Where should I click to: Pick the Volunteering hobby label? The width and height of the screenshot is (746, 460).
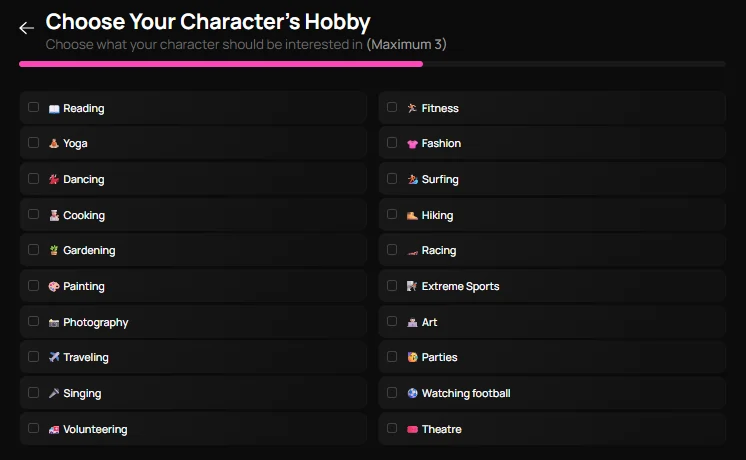pos(95,430)
